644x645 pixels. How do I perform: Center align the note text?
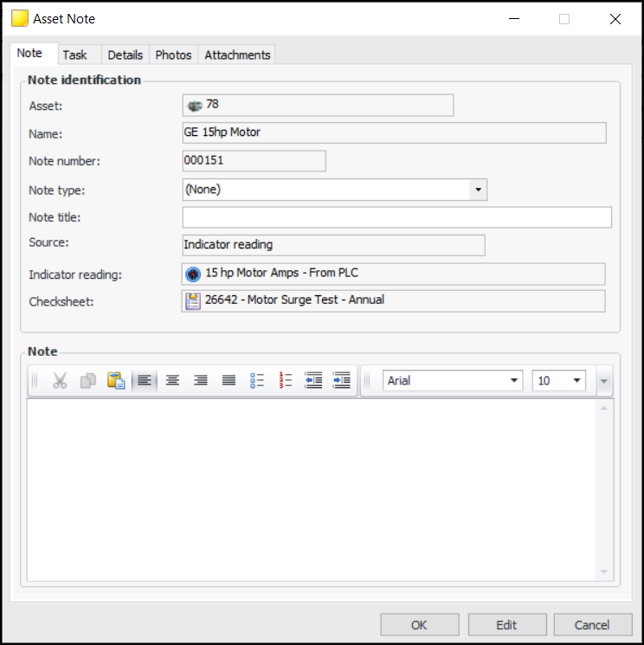click(172, 381)
